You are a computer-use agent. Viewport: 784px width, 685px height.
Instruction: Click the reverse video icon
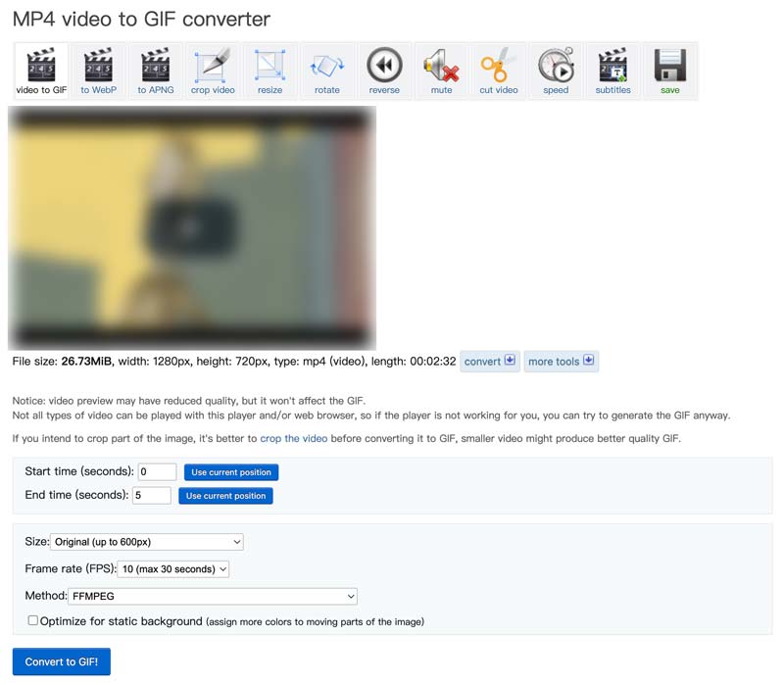[x=384, y=72]
